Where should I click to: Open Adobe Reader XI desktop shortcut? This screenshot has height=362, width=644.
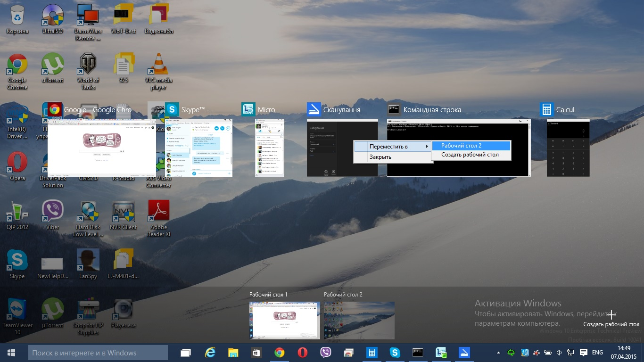pos(159,219)
